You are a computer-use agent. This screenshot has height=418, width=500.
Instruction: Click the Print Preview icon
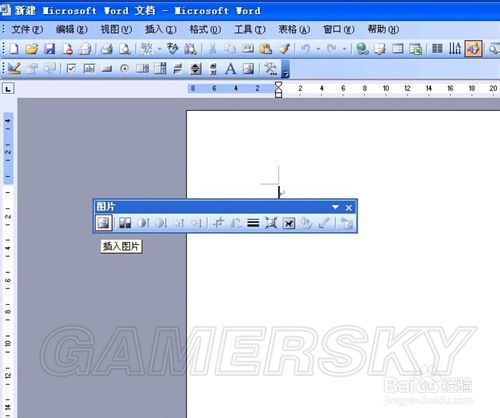coord(125,49)
